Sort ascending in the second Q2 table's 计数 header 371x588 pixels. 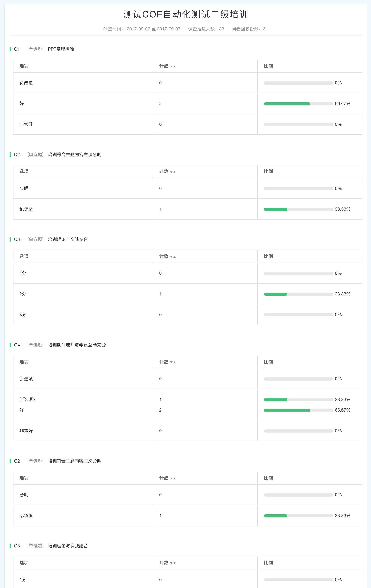coord(174,478)
